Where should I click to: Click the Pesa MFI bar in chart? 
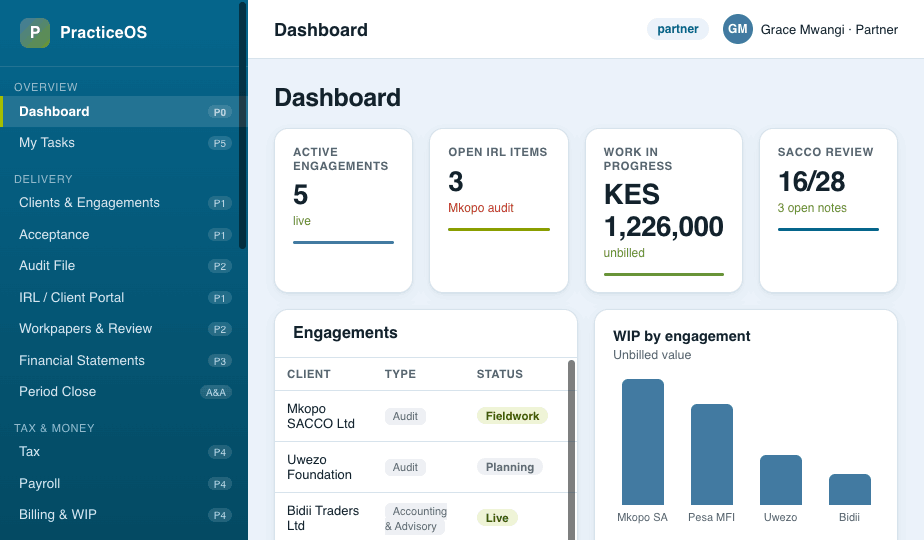pyautogui.click(x=712, y=455)
